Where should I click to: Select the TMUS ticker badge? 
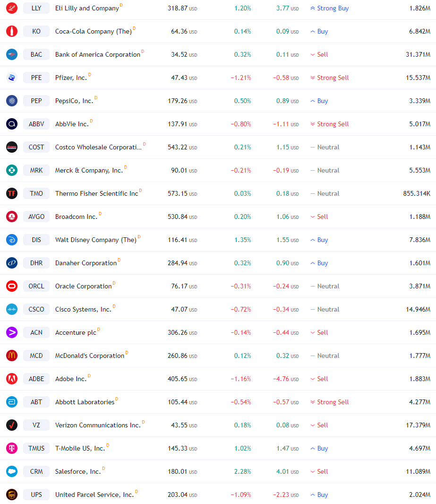(x=36, y=448)
